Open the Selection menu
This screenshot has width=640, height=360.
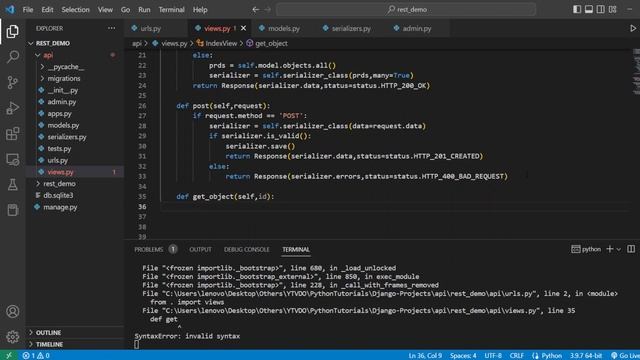coord(75,9)
